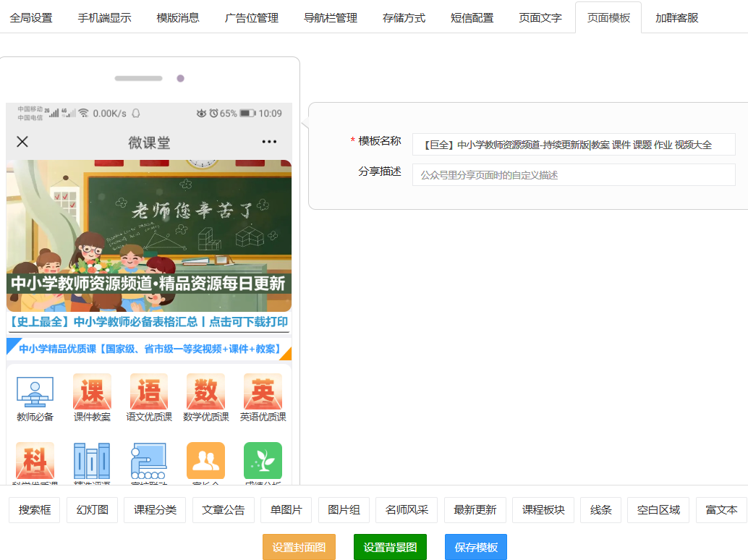Click the 教师必备 category icon
Image resolution: width=748 pixels, height=560 pixels.
click(x=35, y=392)
